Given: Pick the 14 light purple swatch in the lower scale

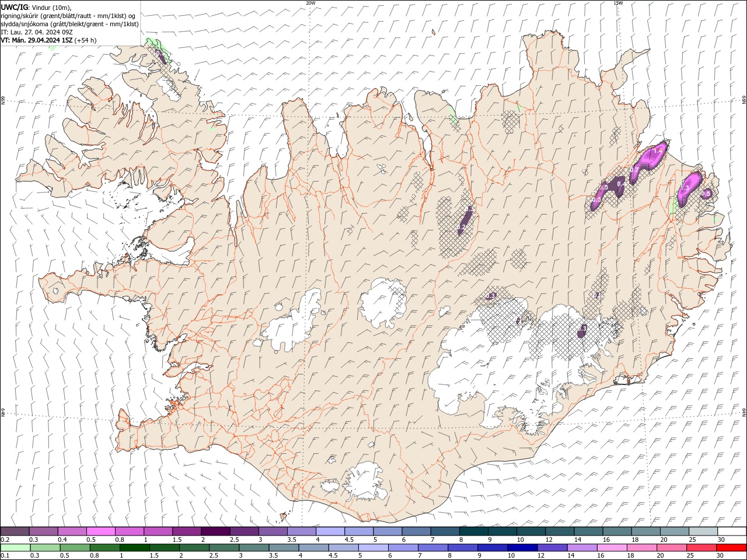Looking at the screenshot, I should [x=581, y=548].
